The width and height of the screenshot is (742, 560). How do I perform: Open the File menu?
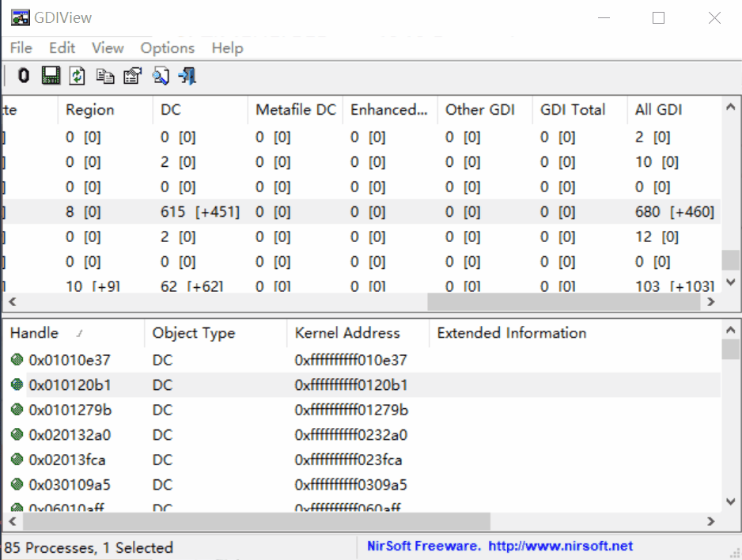coord(21,47)
